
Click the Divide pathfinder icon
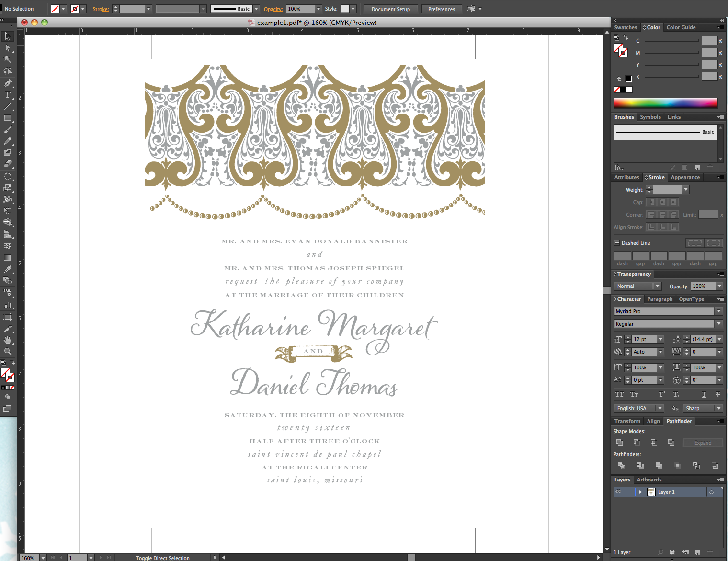pyautogui.click(x=622, y=466)
